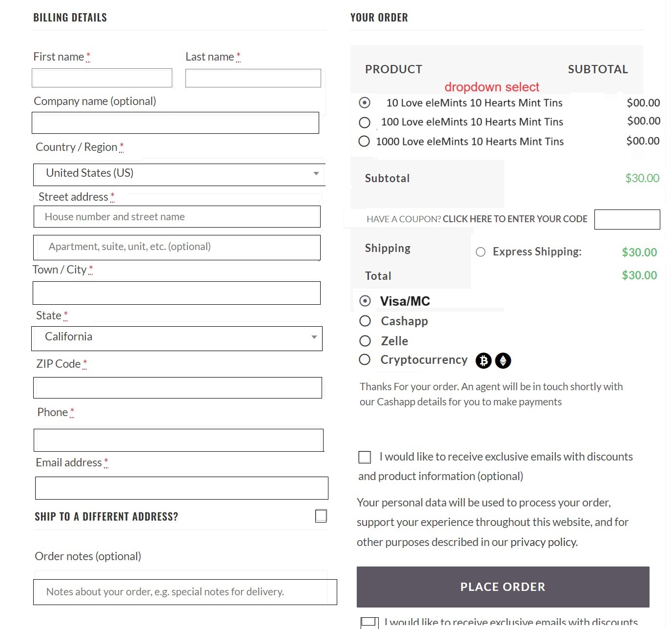Open the privacy policy link
The width and height of the screenshot is (672, 629).
[x=544, y=542]
